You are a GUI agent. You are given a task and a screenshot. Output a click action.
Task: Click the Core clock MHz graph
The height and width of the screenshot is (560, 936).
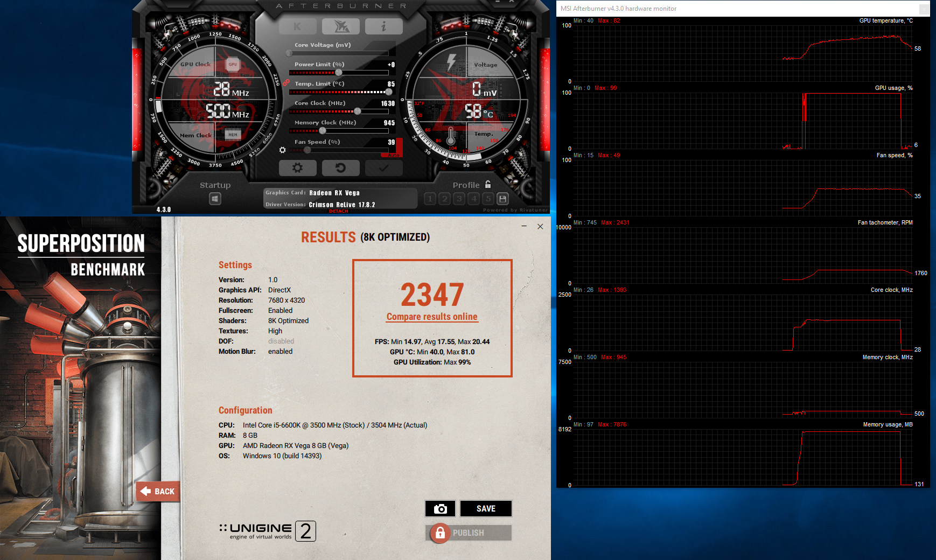tap(742, 323)
